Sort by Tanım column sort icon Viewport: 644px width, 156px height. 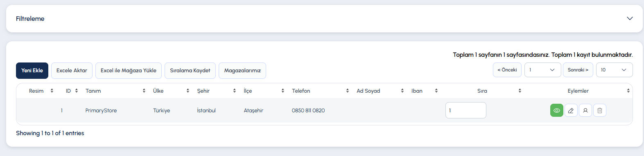tap(144, 91)
